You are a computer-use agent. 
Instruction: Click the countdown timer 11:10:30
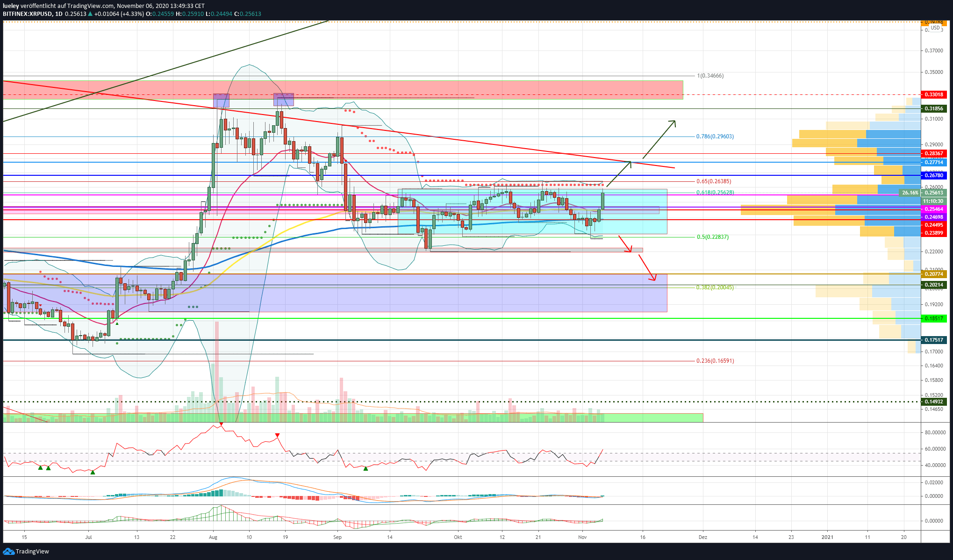(934, 201)
